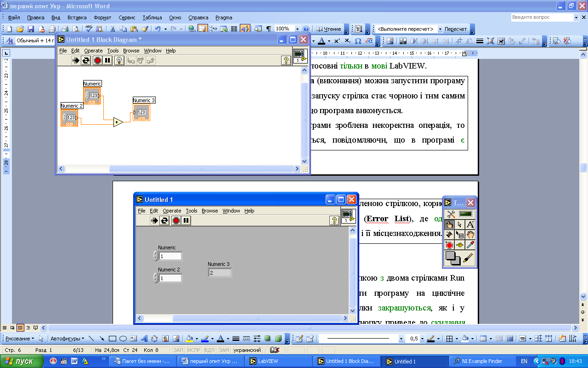Click Run Continuously in Untitled 1 front panel
Viewport: 588px width, 368px height.
point(164,220)
